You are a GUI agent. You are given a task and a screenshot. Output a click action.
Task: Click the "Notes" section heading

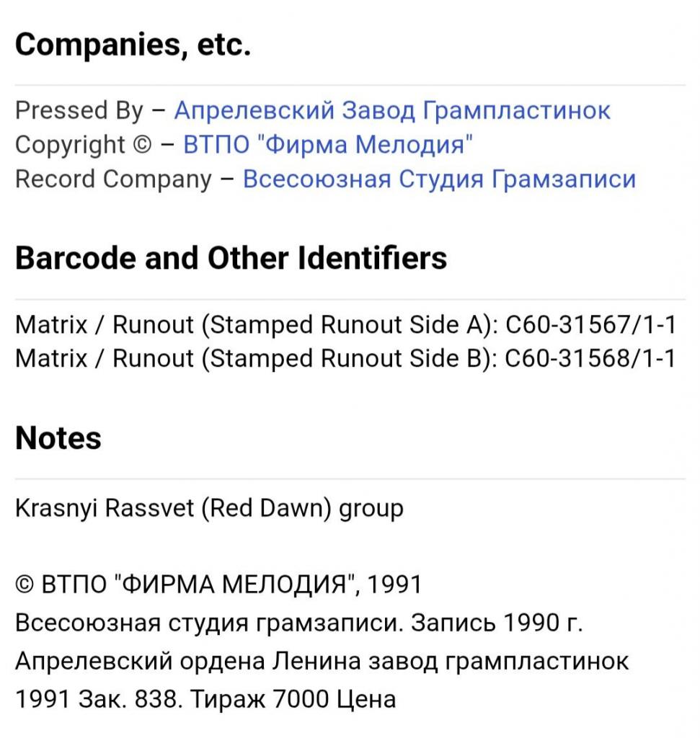58,438
